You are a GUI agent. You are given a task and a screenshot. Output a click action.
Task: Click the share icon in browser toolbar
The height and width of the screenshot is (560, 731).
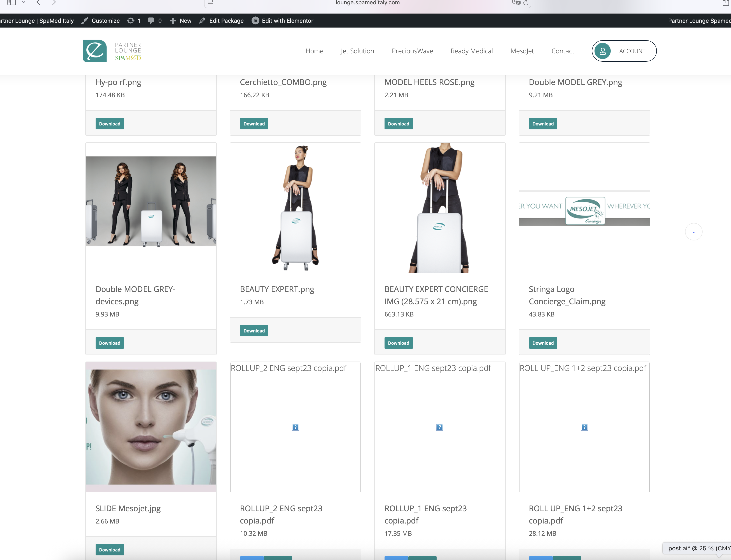(726, 3)
